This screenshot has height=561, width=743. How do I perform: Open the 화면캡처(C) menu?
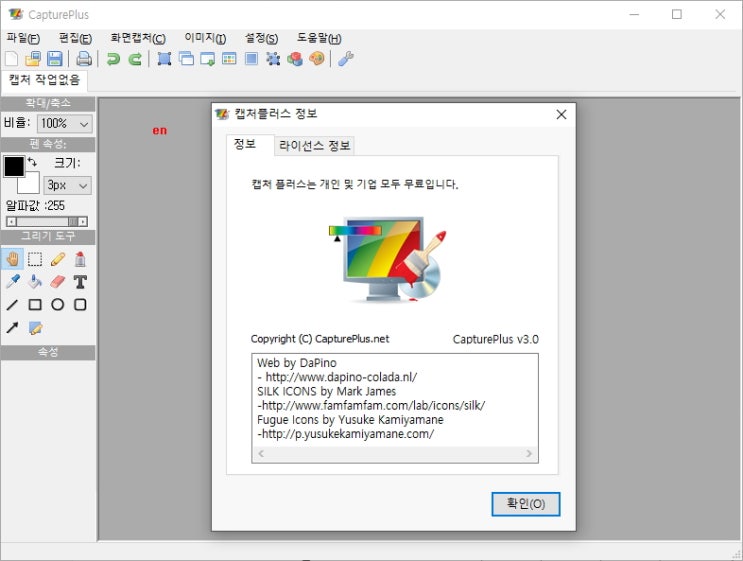pos(138,38)
